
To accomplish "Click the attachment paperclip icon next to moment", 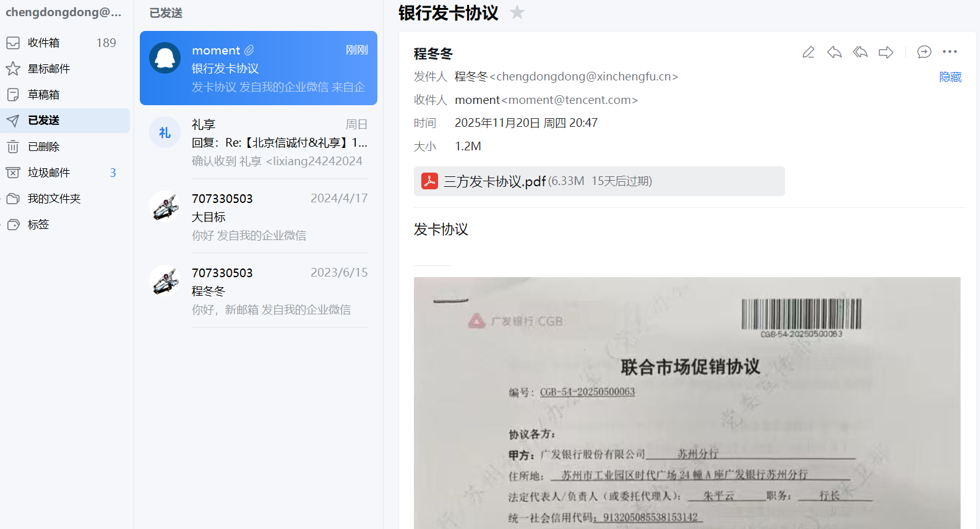I will pyautogui.click(x=249, y=50).
